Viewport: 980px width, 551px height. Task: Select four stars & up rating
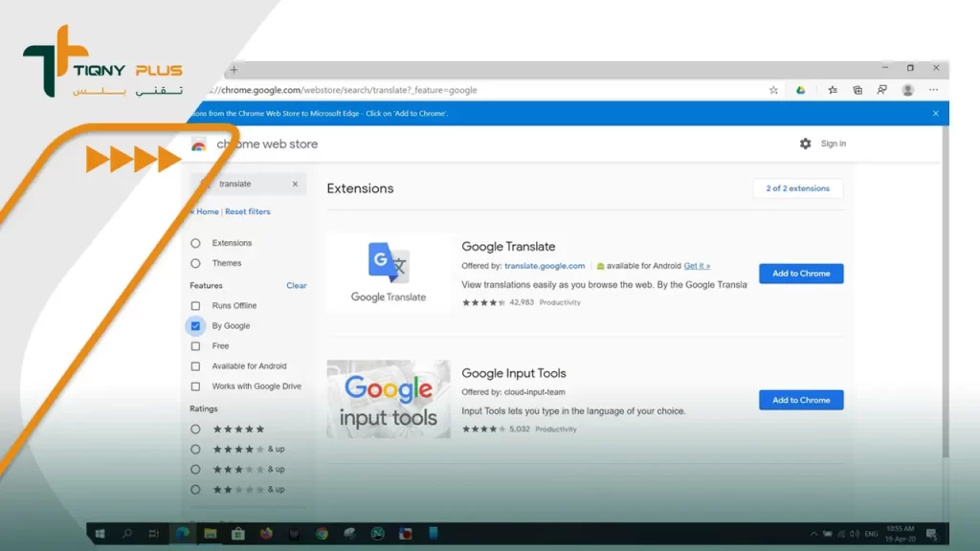pyautogui.click(x=195, y=450)
